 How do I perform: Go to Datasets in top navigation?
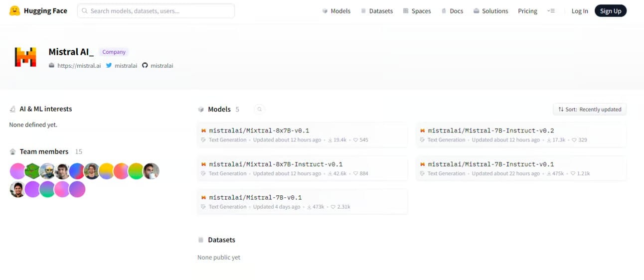coord(376,11)
